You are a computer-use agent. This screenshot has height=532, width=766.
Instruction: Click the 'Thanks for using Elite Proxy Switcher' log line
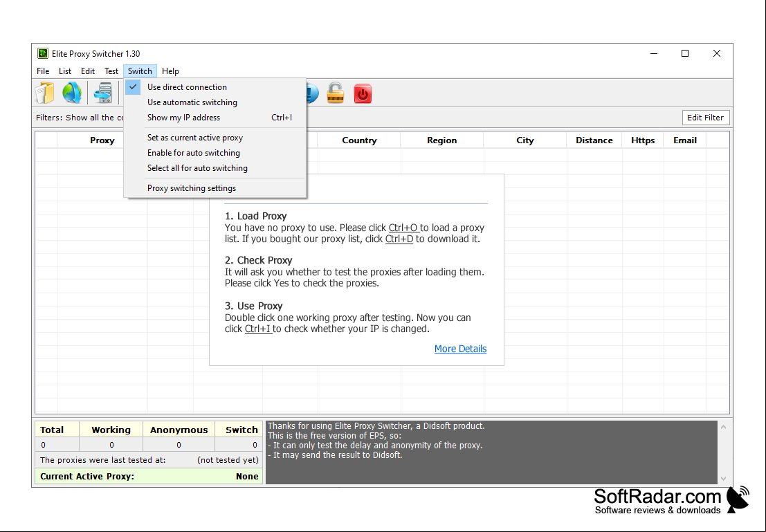pos(376,426)
